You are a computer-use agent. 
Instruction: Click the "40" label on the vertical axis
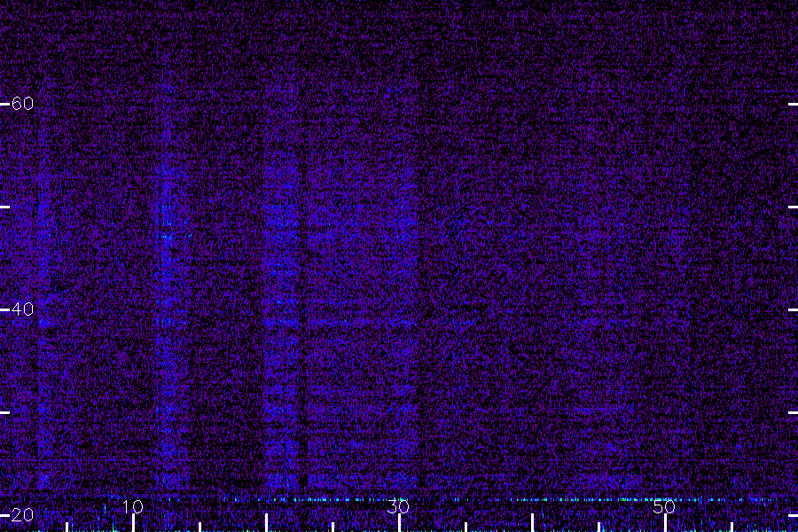(x=22, y=309)
